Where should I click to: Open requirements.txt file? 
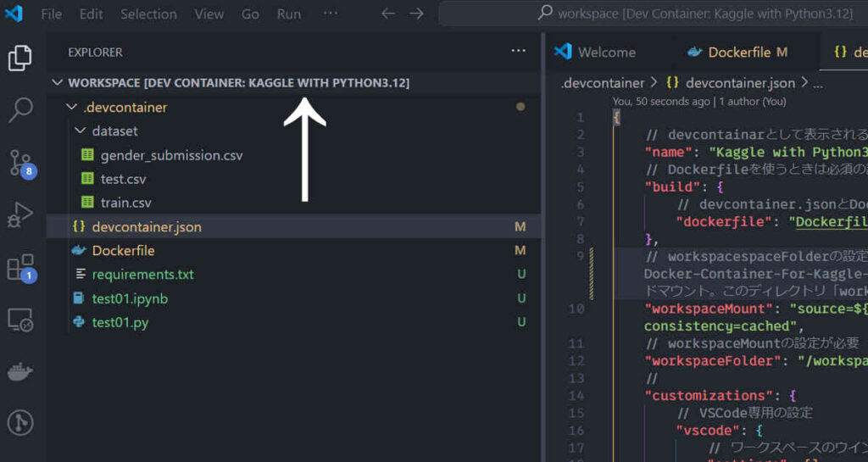coord(142,275)
